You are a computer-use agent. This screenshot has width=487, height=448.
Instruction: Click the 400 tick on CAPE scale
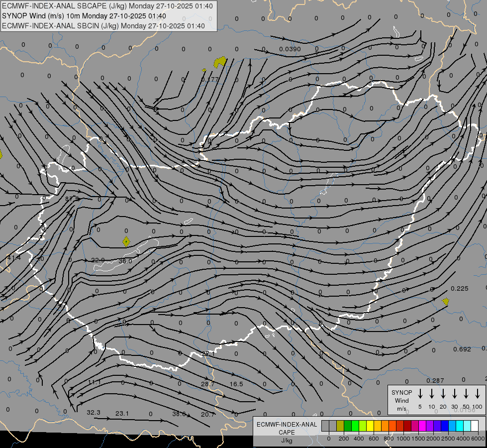click(359, 439)
